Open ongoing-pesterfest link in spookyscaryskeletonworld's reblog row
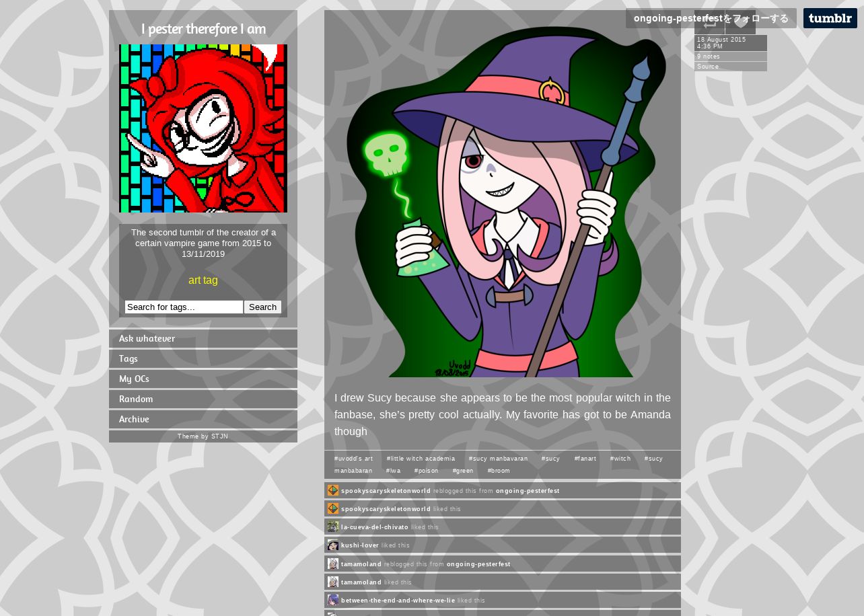 point(528,491)
